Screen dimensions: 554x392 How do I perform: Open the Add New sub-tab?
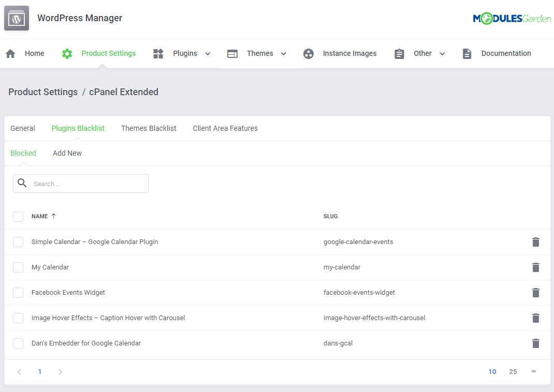click(x=67, y=153)
